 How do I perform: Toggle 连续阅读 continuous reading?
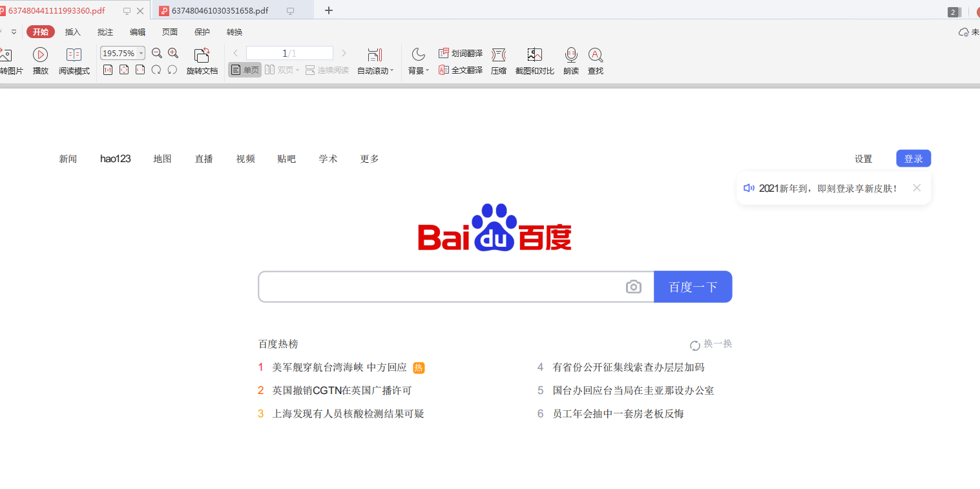(327, 70)
